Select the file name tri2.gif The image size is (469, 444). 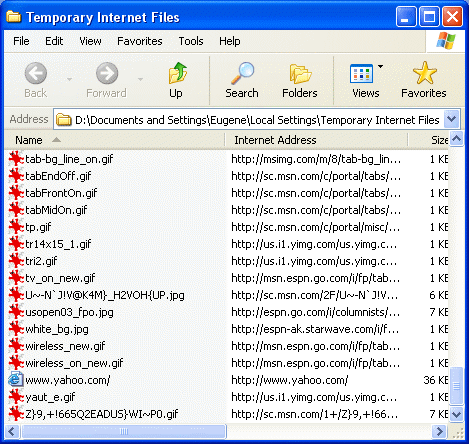tap(41, 261)
